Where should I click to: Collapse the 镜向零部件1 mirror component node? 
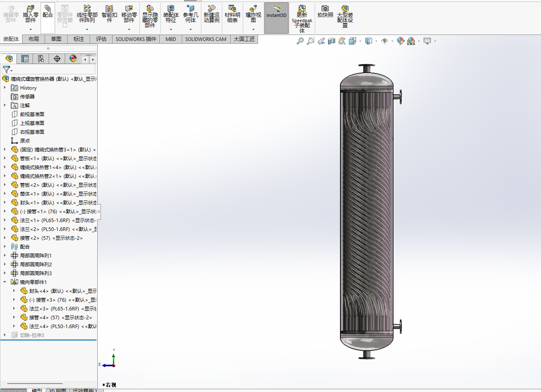coord(5,282)
